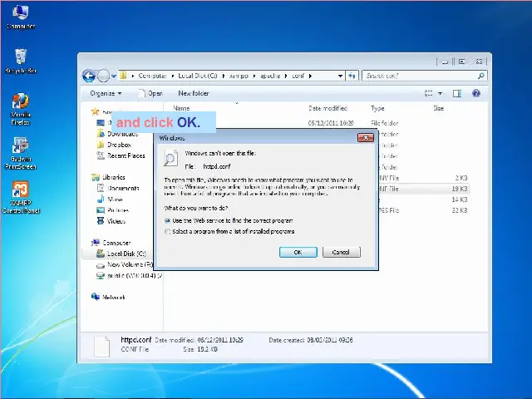532x399 pixels.
Task: Open the Computer desktop icon
Action: click(x=20, y=17)
